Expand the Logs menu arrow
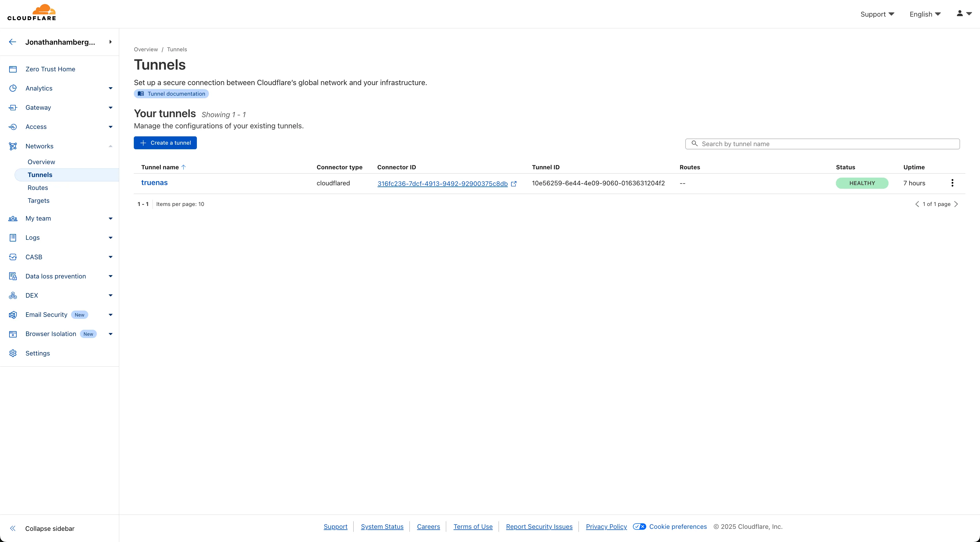Viewport: 980px width, 542px height. (x=110, y=238)
